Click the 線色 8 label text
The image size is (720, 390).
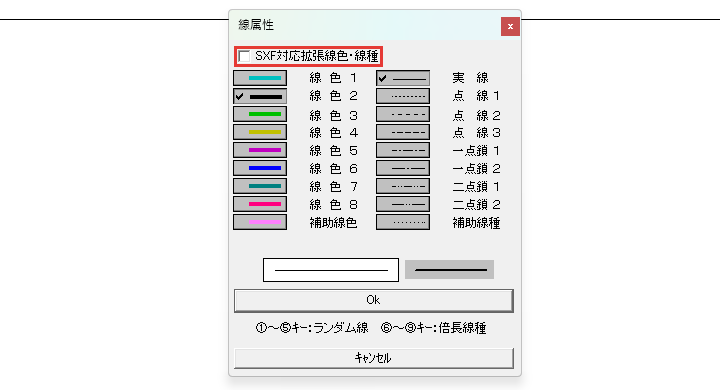333,204
